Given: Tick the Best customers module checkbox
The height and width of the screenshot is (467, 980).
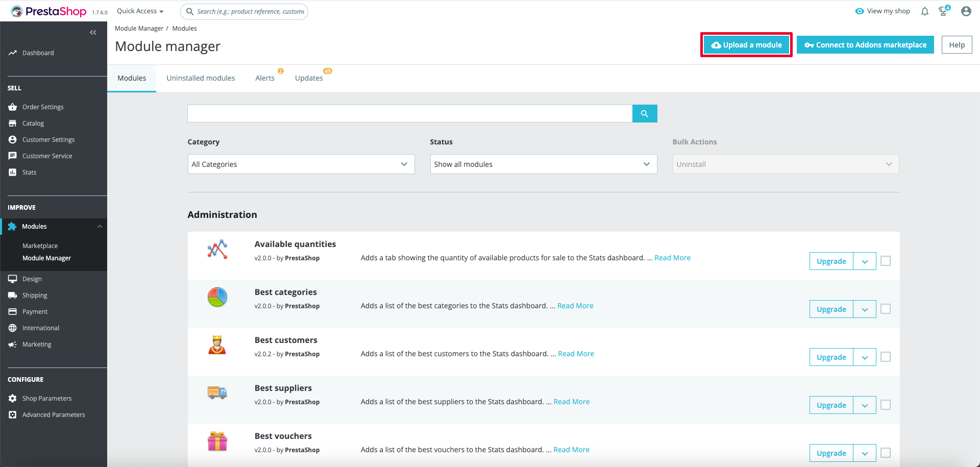Looking at the screenshot, I should [886, 357].
